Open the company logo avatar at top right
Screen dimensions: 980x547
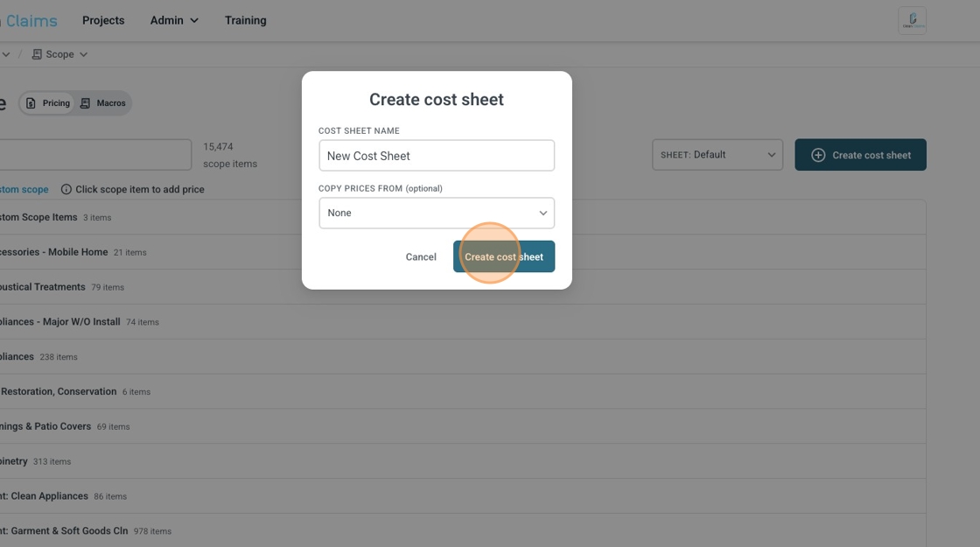point(912,20)
